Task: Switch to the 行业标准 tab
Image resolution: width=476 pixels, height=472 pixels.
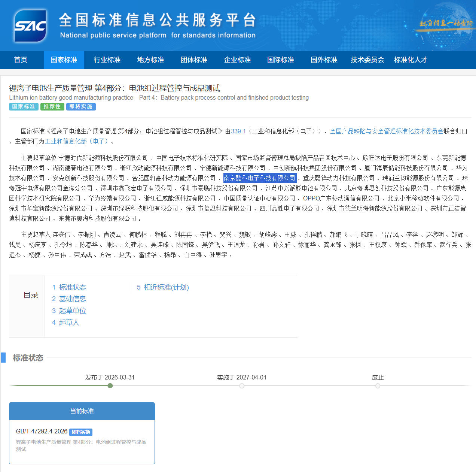Action: (x=107, y=60)
